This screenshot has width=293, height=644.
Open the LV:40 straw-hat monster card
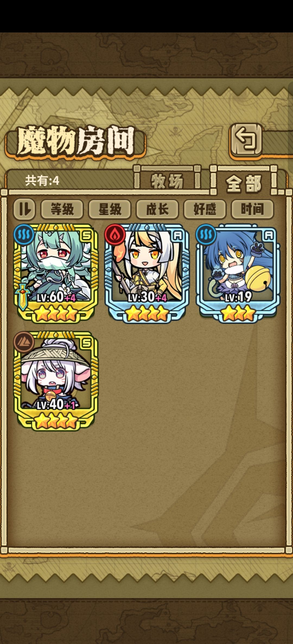[x=56, y=381]
